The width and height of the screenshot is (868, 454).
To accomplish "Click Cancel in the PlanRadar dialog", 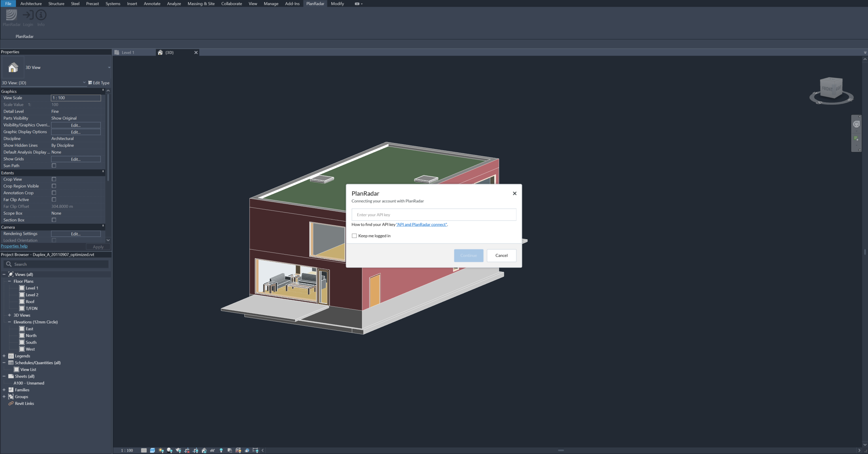I will [x=501, y=256].
